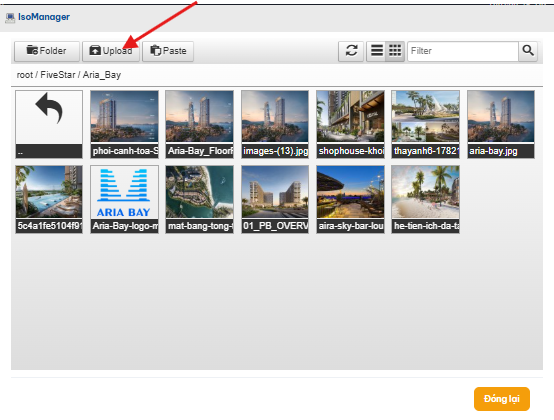Click the IsoManager title icon
The image size is (554, 420).
tap(10, 17)
